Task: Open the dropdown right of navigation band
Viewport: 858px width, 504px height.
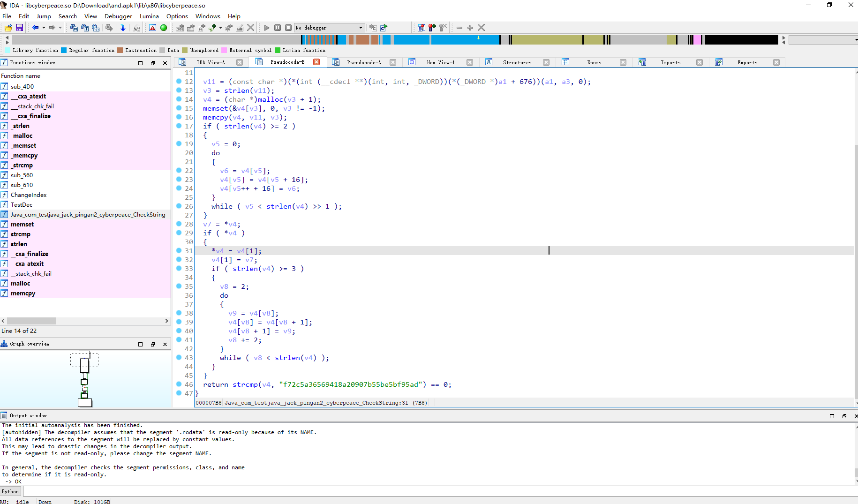Action: pyautogui.click(x=823, y=40)
